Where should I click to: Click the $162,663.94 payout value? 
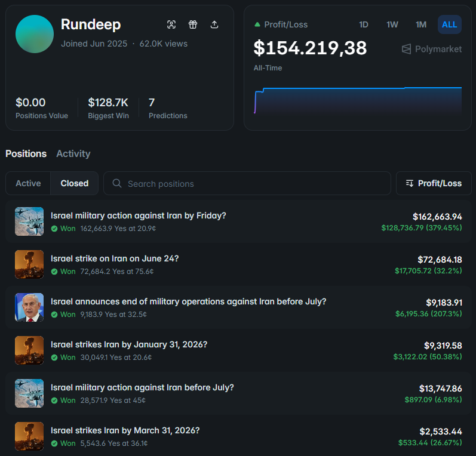pos(437,217)
